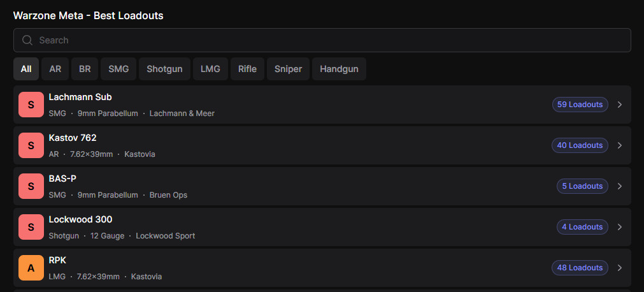
Task: Expand the RPK row chevron
Action: coord(620,268)
